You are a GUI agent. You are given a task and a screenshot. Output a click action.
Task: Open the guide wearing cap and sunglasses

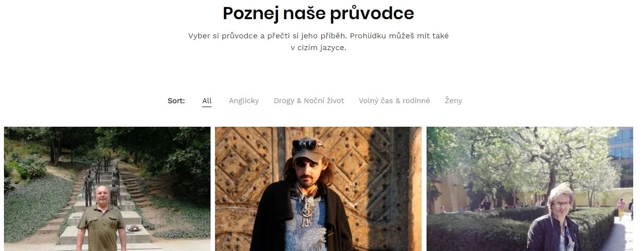coord(318,189)
